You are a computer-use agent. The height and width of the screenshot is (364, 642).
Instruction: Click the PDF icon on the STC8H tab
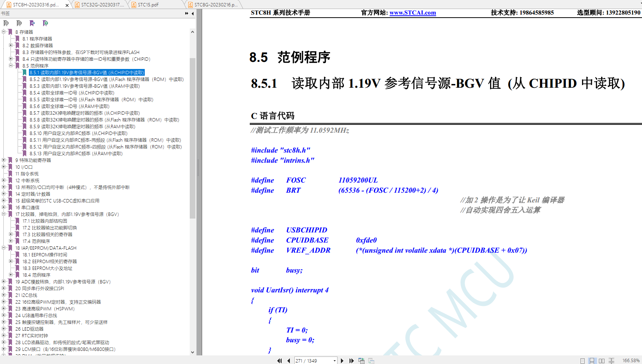[x=9, y=5]
